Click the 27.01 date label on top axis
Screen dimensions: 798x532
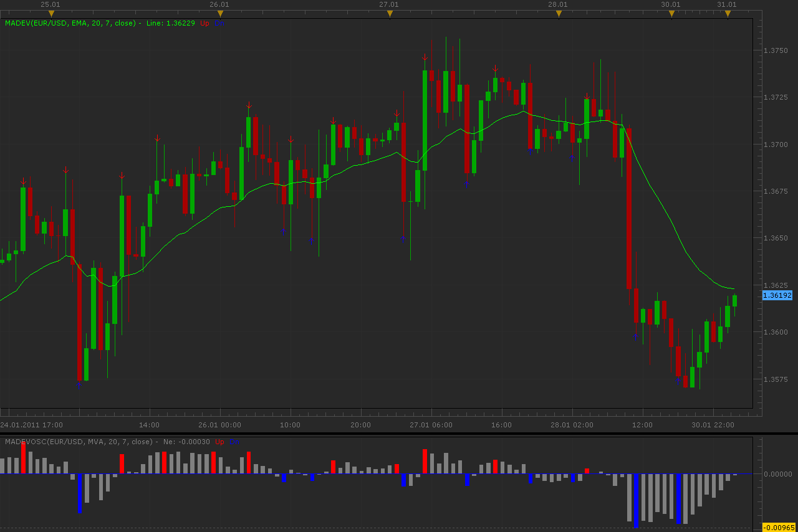[389, 4]
